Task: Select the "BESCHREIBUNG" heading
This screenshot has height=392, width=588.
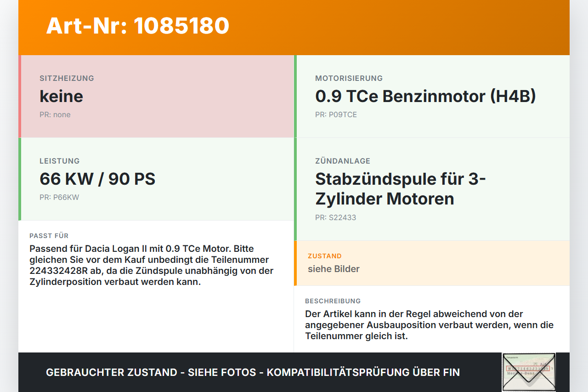Action: [x=333, y=301]
